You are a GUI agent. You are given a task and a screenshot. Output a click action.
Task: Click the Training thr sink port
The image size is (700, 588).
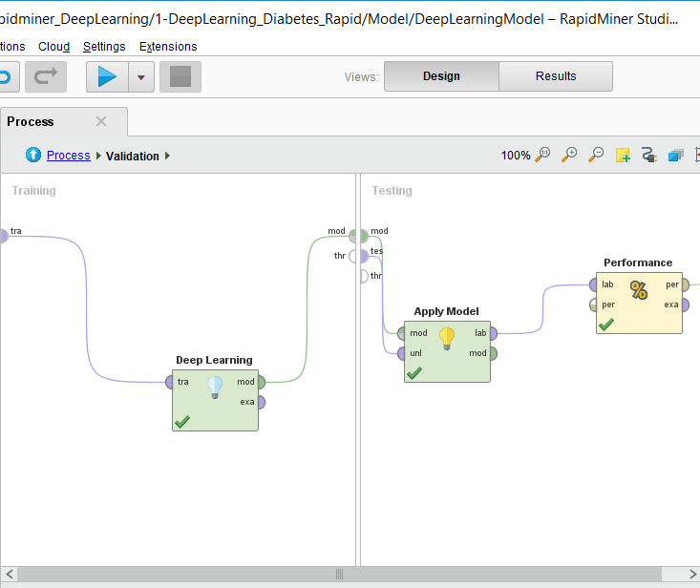pyautogui.click(x=352, y=256)
